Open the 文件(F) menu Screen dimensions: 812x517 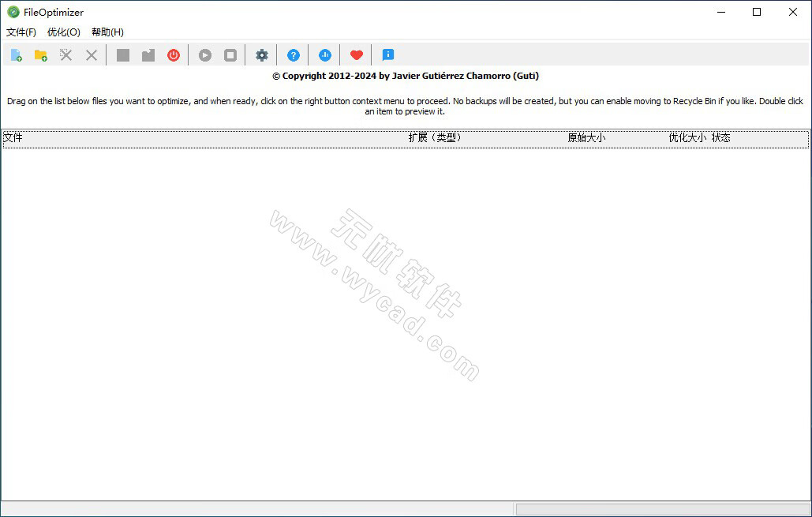[x=21, y=32]
